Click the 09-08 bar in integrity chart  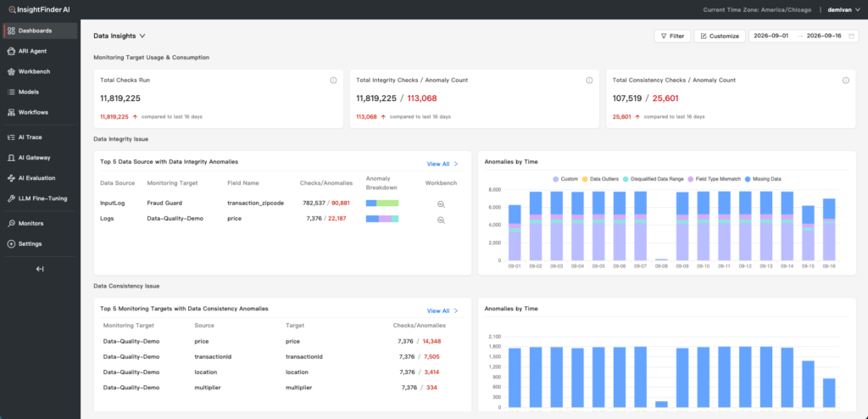pos(661,260)
